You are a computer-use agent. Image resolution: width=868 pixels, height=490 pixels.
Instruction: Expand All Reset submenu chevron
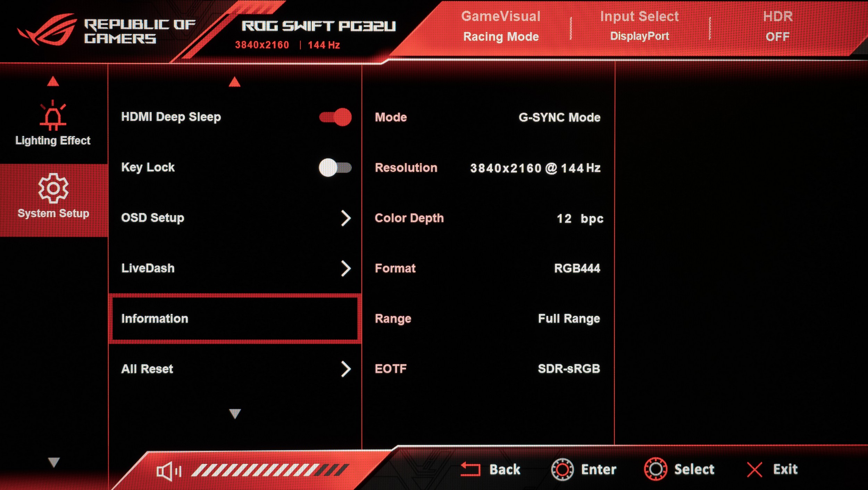[x=345, y=369]
